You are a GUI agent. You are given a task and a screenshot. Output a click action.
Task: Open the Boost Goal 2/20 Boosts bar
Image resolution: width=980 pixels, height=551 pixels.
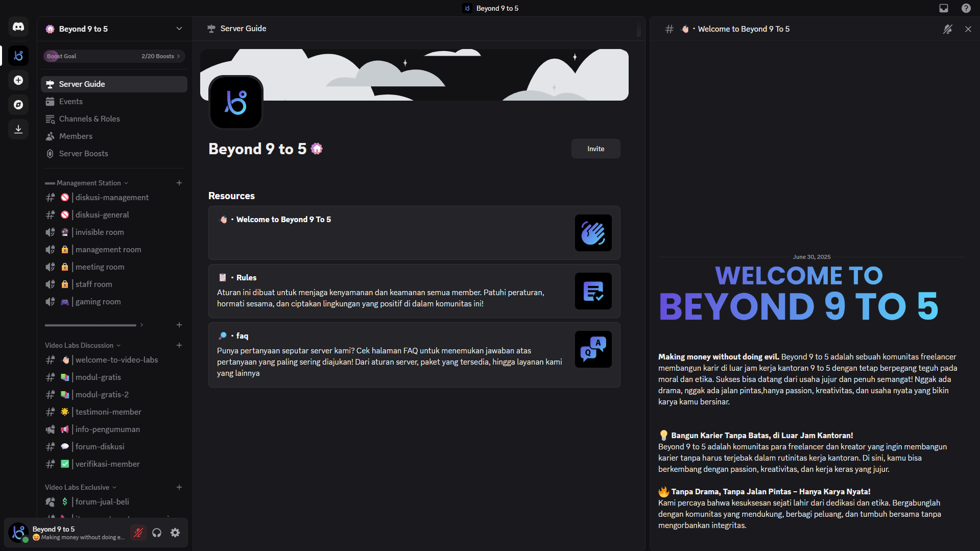[114, 56]
